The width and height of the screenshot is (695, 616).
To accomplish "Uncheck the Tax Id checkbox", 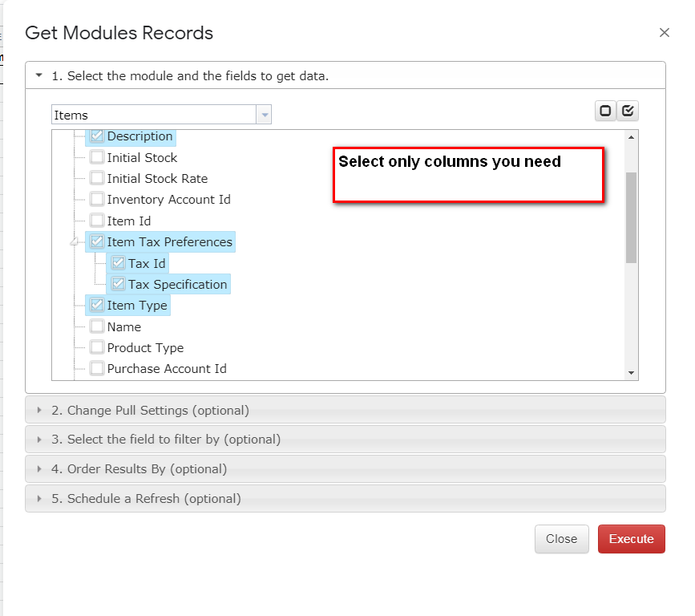I will 118,263.
